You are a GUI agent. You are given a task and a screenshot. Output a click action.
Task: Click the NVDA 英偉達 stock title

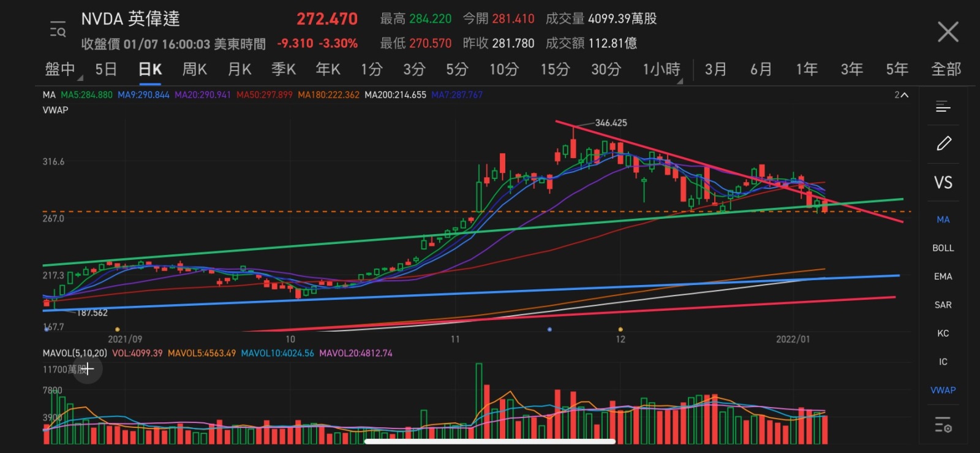(130, 19)
